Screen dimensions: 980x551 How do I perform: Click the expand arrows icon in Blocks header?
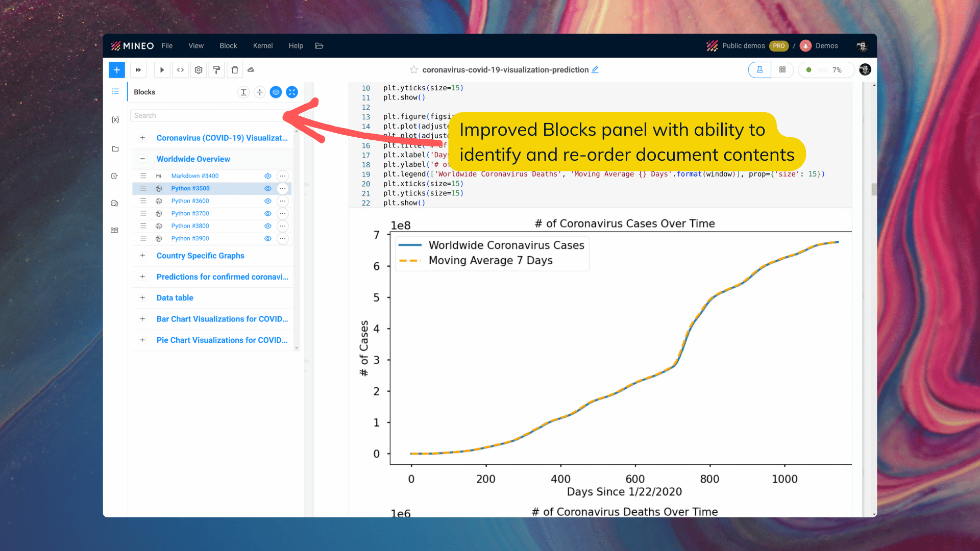click(292, 92)
